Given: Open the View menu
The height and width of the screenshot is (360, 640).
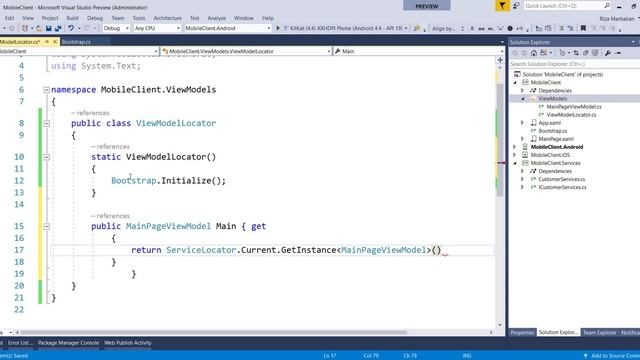Looking at the screenshot, I should click(x=28, y=18).
